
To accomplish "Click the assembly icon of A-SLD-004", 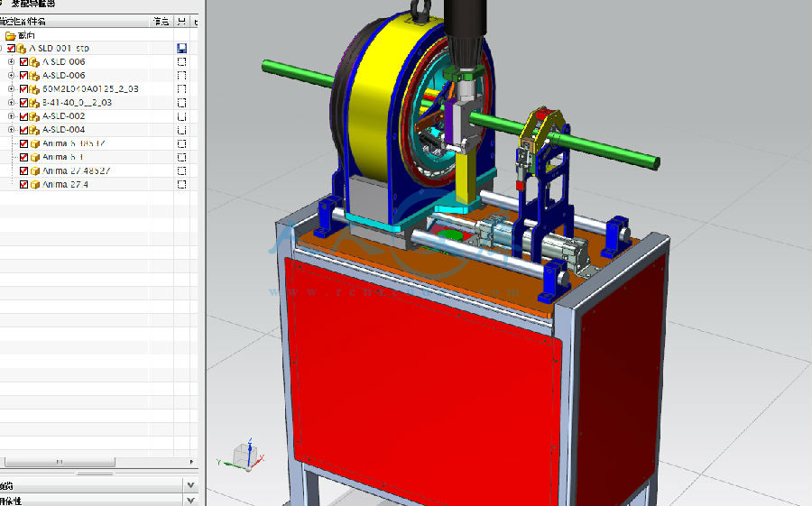I will point(35,130).
